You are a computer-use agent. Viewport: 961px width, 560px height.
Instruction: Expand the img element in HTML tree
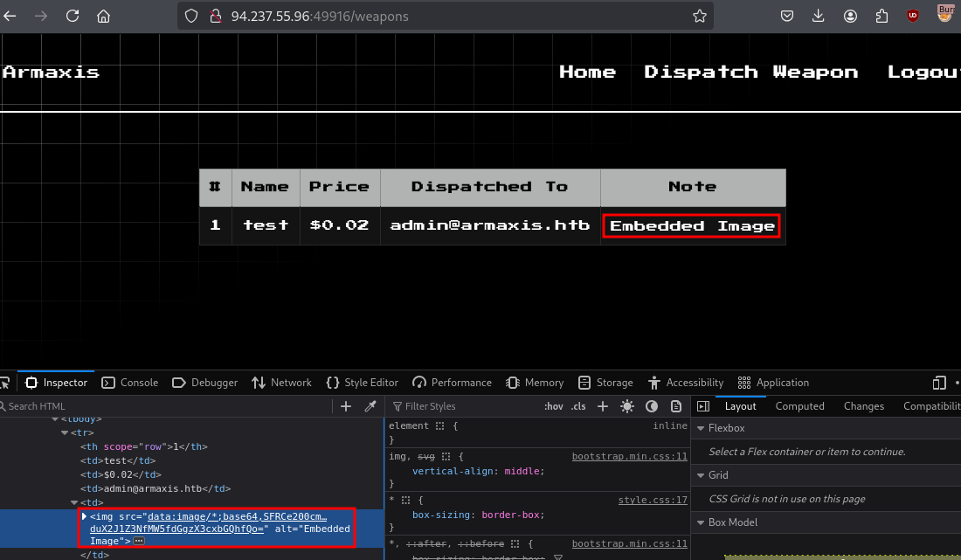tap(84, 516)
